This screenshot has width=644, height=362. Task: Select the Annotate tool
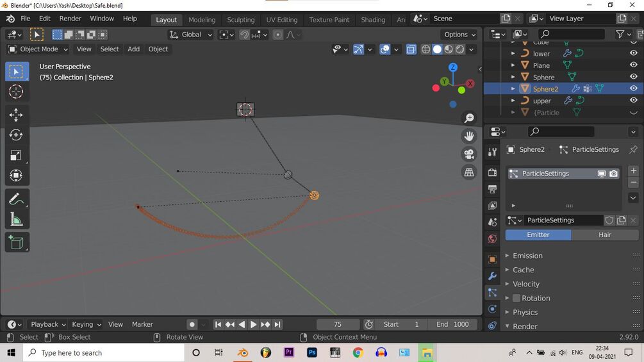16,199
